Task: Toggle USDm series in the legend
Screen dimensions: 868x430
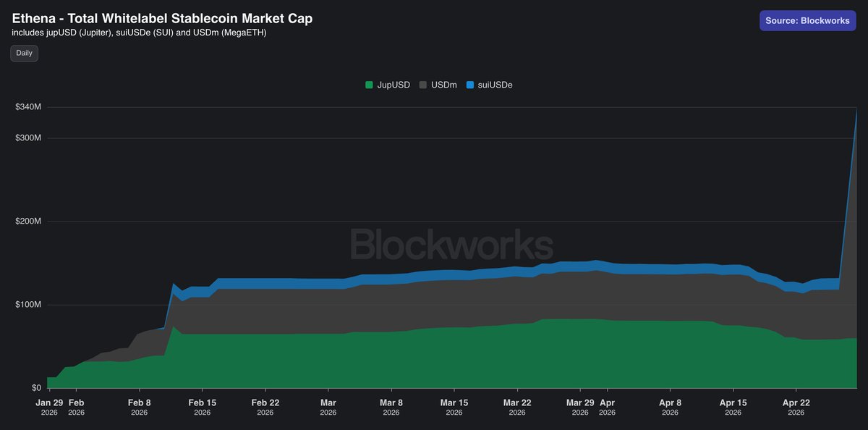Action: click(x=438, y=85)
